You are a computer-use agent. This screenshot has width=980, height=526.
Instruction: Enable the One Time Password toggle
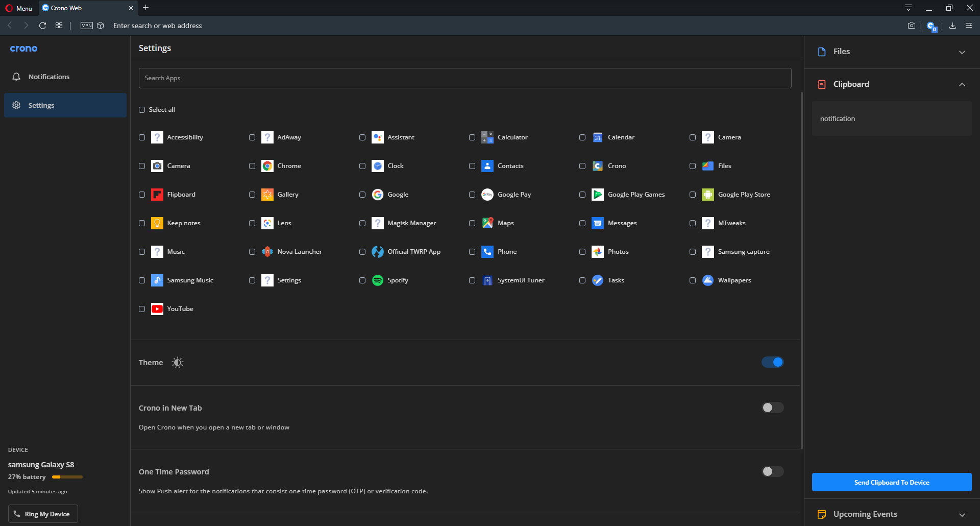point(773,471)
